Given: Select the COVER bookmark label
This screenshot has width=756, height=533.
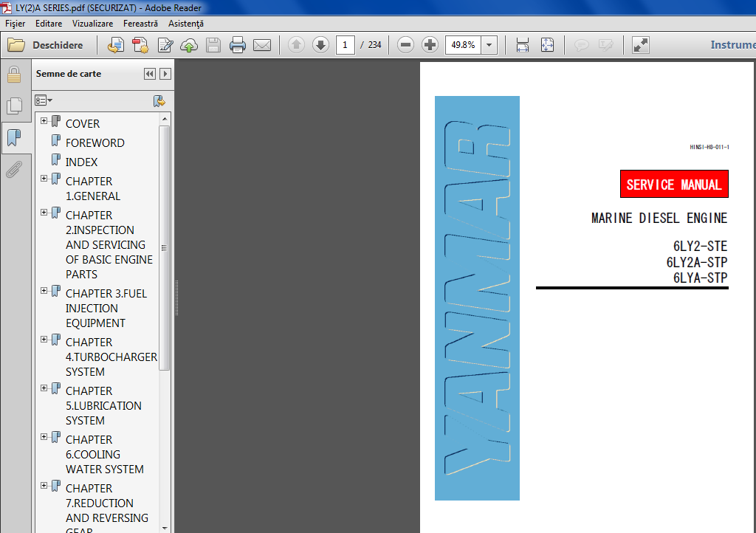Looking at the screenshot, I should pos(83,124).
